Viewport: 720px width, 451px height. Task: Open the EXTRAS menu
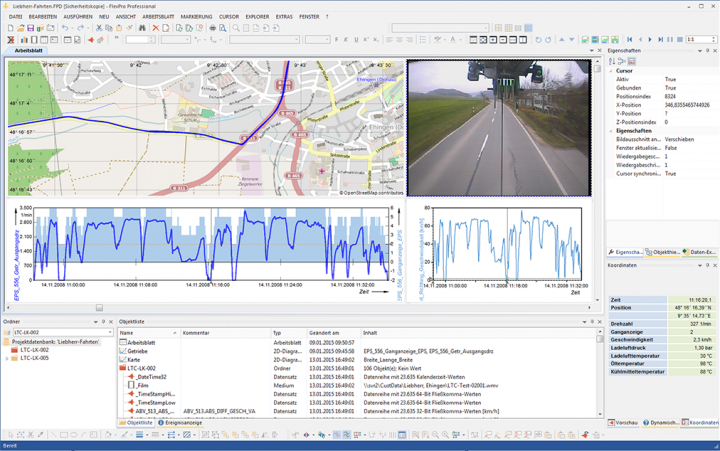pyautogui.click(x=284, y=17)
